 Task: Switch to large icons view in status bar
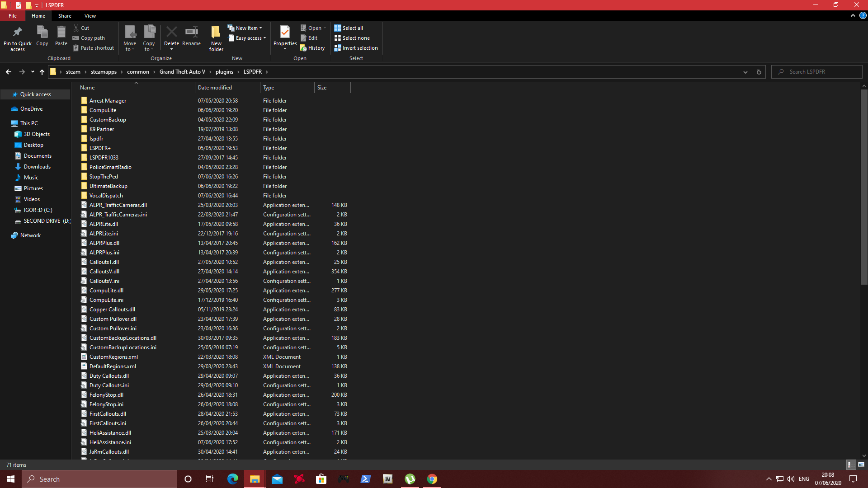point(861,465)
